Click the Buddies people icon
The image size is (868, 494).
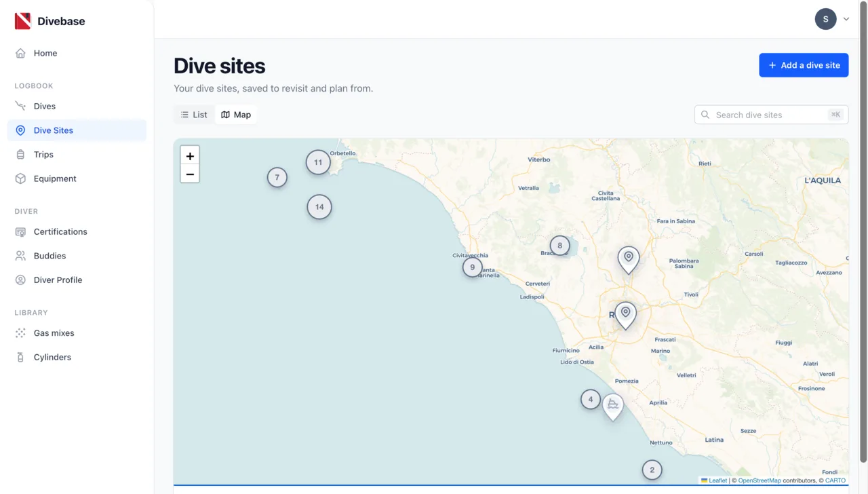coord(20,256)
